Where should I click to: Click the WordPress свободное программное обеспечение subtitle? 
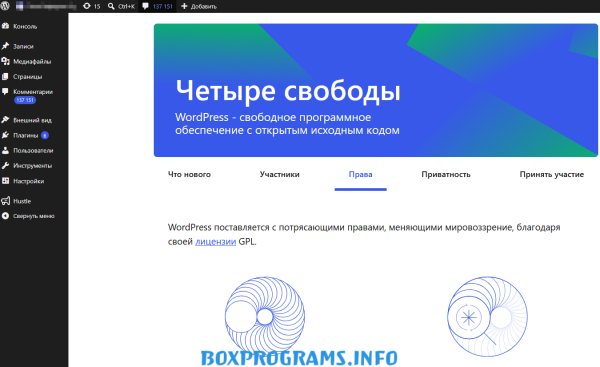tap(287, 124)
